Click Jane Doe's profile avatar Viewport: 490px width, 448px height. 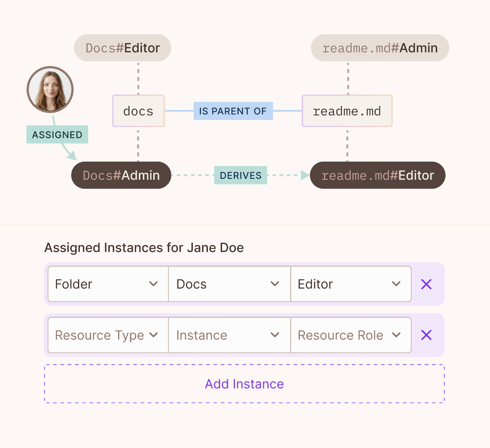coord(50,90)
